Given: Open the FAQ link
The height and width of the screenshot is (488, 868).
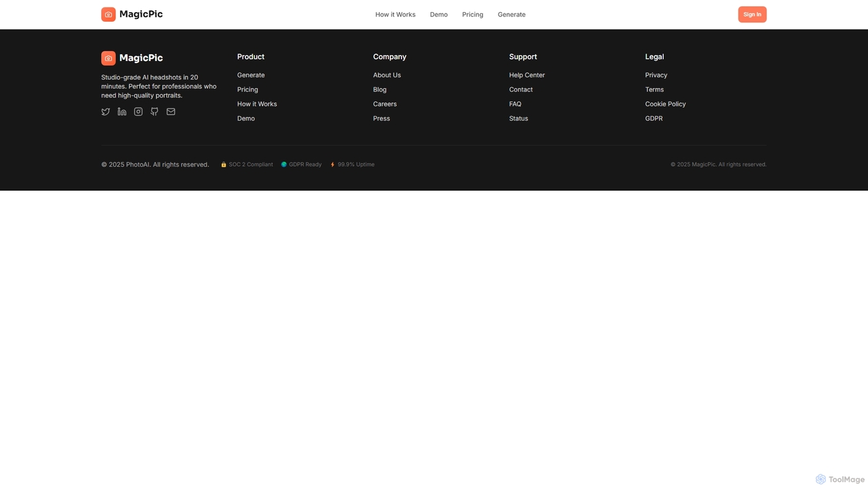Looking at the screenshot, I should click(515, 104).
